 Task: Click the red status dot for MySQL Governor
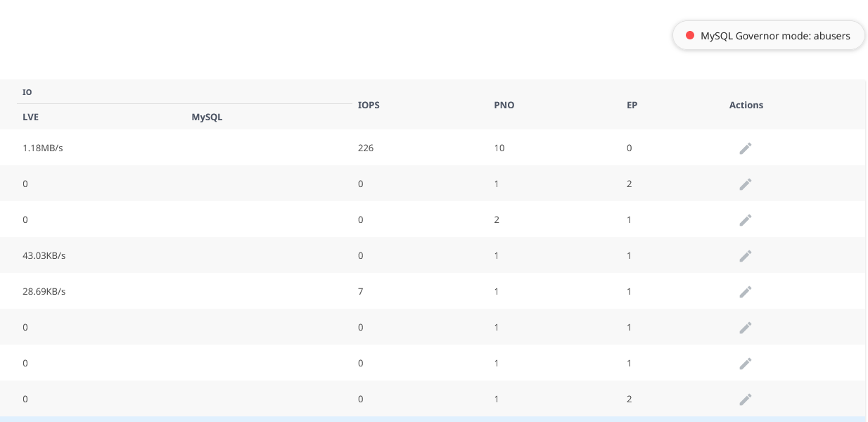click(x=690, y=36)
